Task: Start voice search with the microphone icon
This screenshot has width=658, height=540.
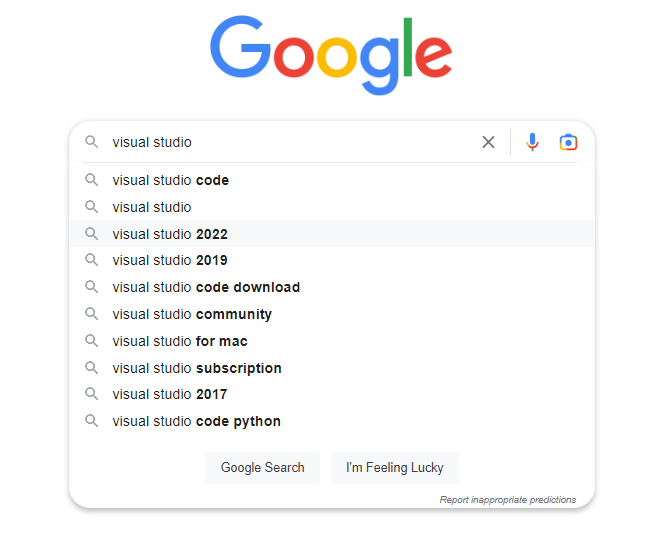Action: click(532, 142)
